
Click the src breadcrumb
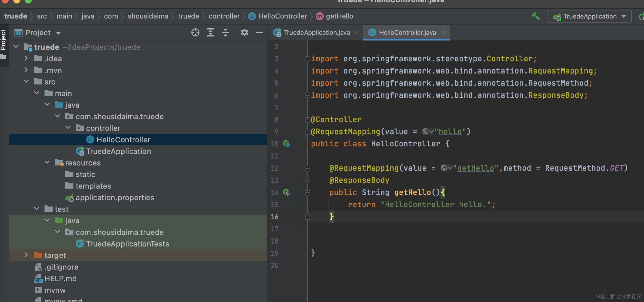(x=42, y=16)
